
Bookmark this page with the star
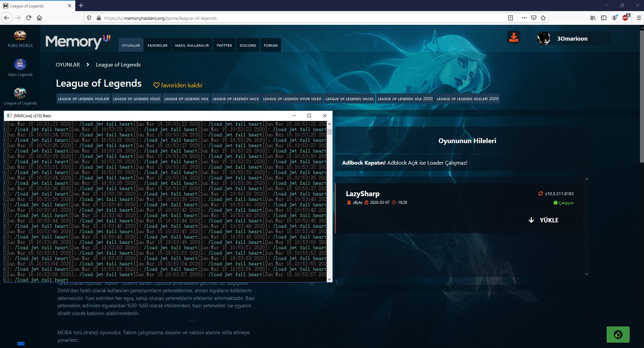(543, 18)
